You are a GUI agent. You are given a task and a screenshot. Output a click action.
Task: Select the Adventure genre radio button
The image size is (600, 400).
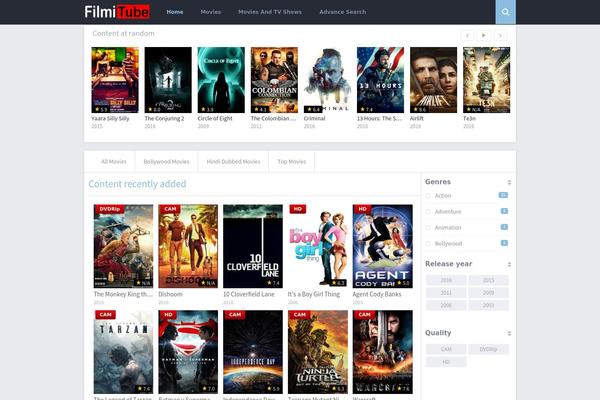(x=428, y=212)
